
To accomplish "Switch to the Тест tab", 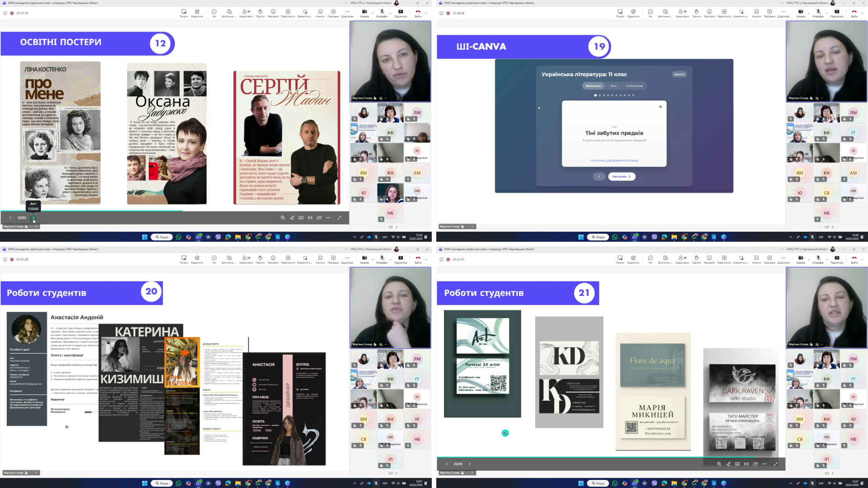I will 613,86.
